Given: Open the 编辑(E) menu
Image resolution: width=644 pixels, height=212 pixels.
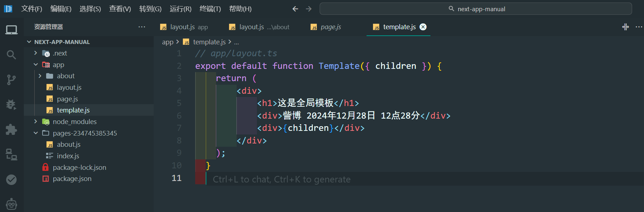Looking at the screenshot, I should coord(61,9).
